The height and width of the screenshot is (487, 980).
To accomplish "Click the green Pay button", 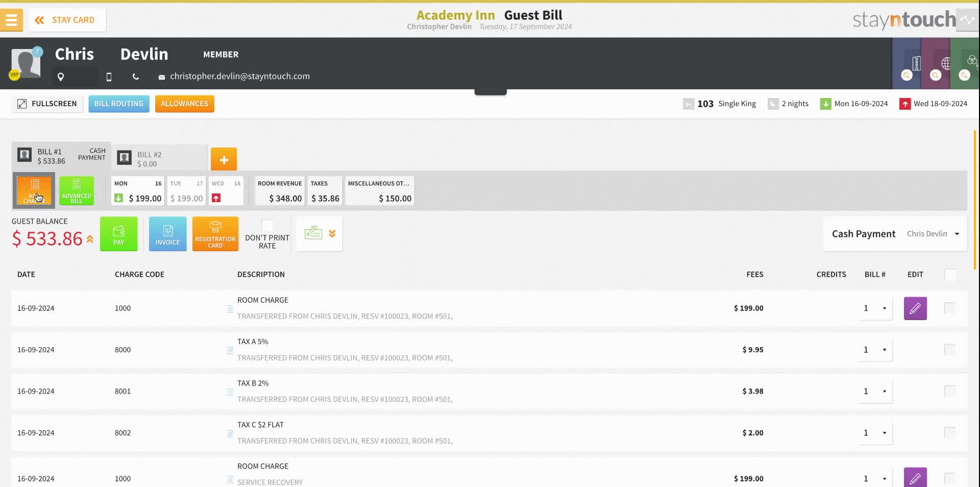I will click(119, 234).
